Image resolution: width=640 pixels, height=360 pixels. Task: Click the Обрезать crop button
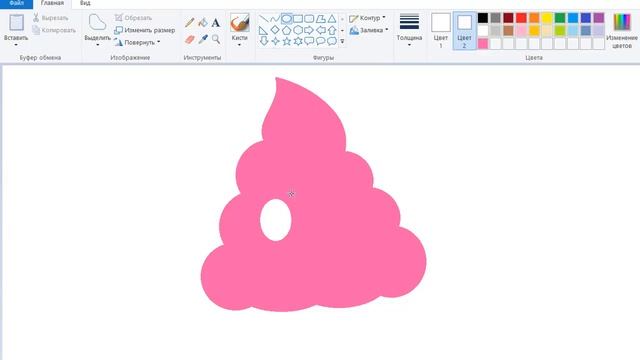133,18
